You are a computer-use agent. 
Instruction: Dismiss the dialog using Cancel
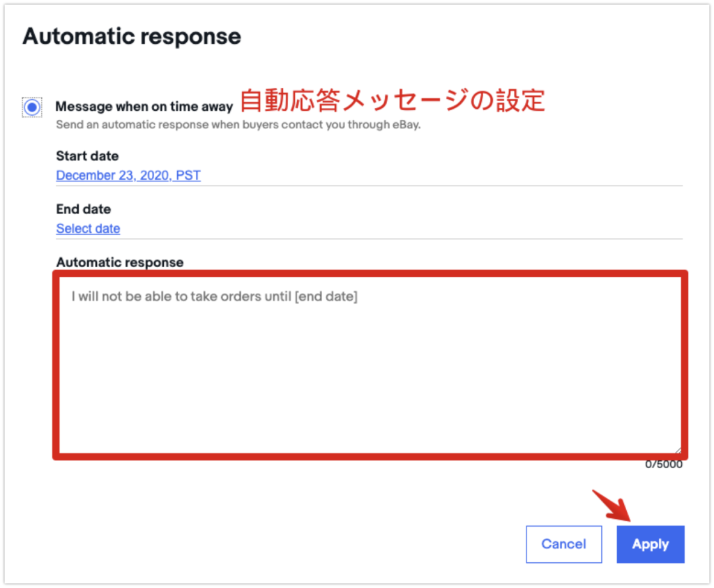click(x=563, y=544)
